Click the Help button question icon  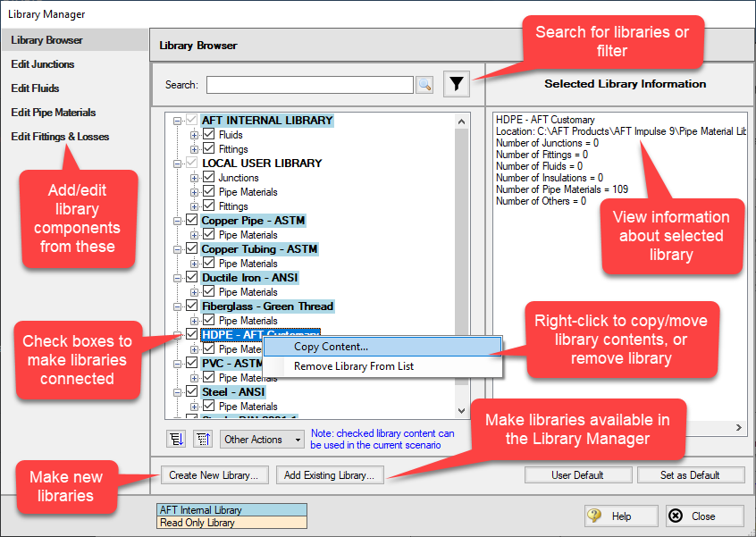594,516
